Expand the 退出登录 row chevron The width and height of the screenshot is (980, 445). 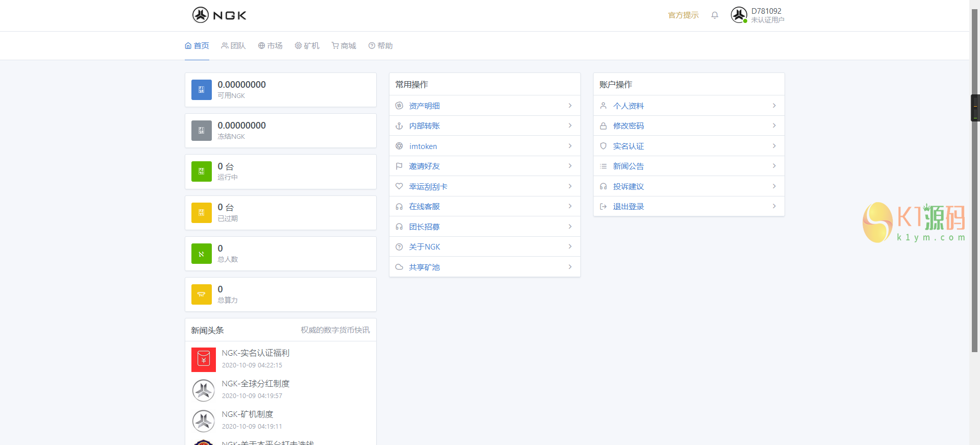[x=774, y=206]
